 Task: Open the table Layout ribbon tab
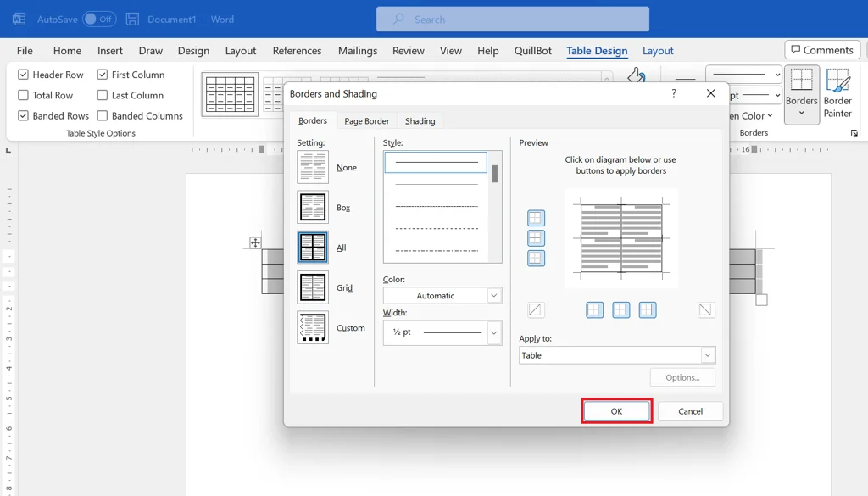pyautogui.click(x=658, y=50)
